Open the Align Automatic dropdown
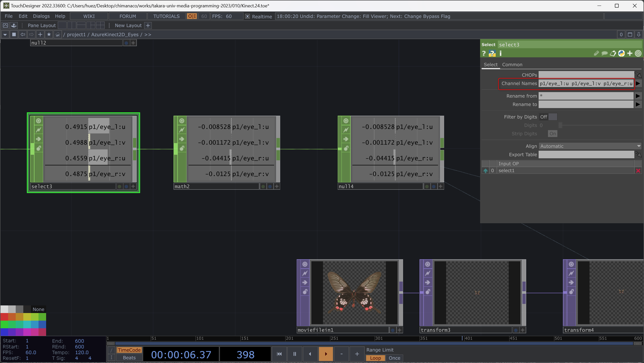The height and width of the screenshot is (363, 644). coord(590,146)
